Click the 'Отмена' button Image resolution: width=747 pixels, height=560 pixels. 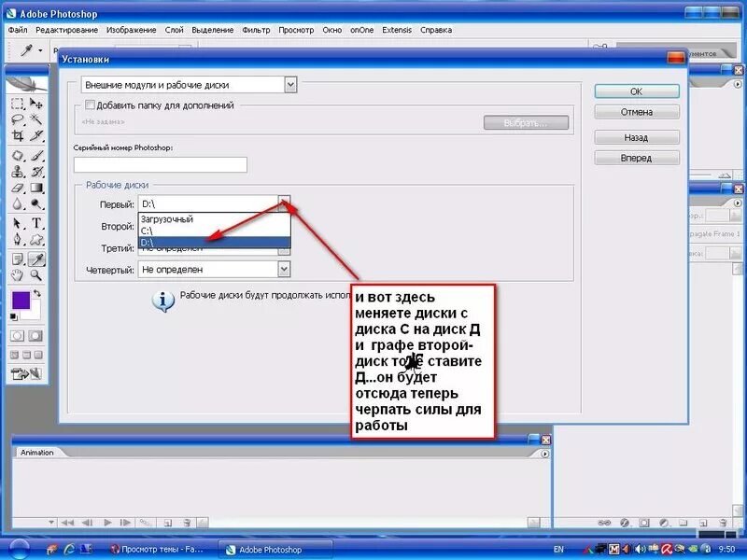point(637,112)
